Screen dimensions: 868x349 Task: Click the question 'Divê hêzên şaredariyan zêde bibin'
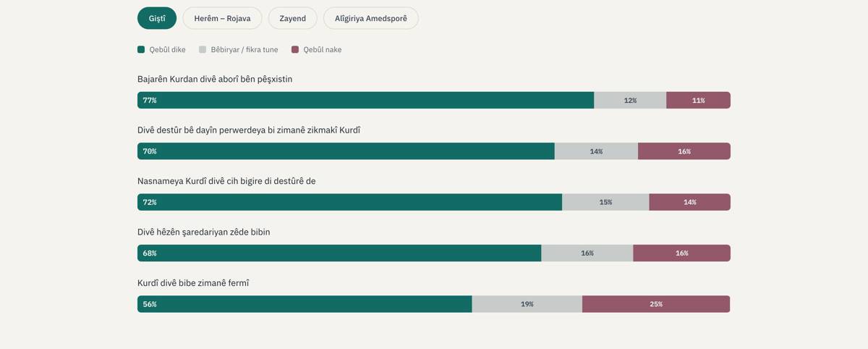204,232
